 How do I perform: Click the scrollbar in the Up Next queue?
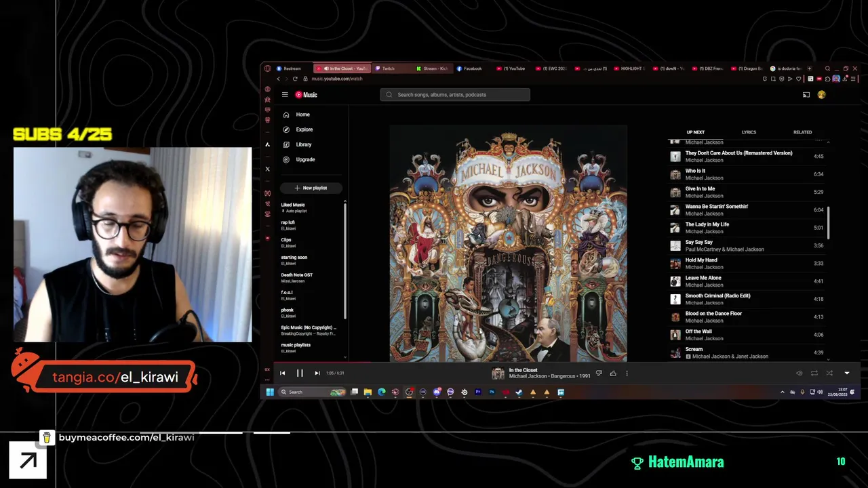point(827,222)
